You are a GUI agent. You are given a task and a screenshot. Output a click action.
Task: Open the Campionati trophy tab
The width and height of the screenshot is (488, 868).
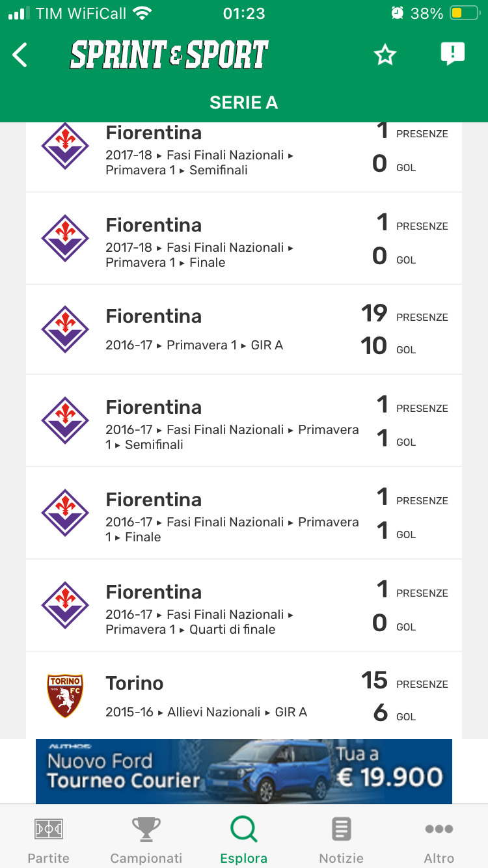[146, 839]
